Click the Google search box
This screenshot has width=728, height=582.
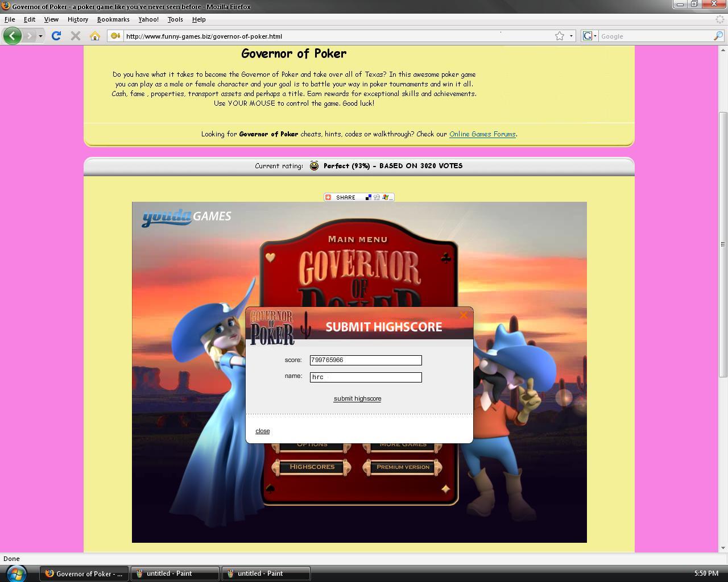(656, 36)
